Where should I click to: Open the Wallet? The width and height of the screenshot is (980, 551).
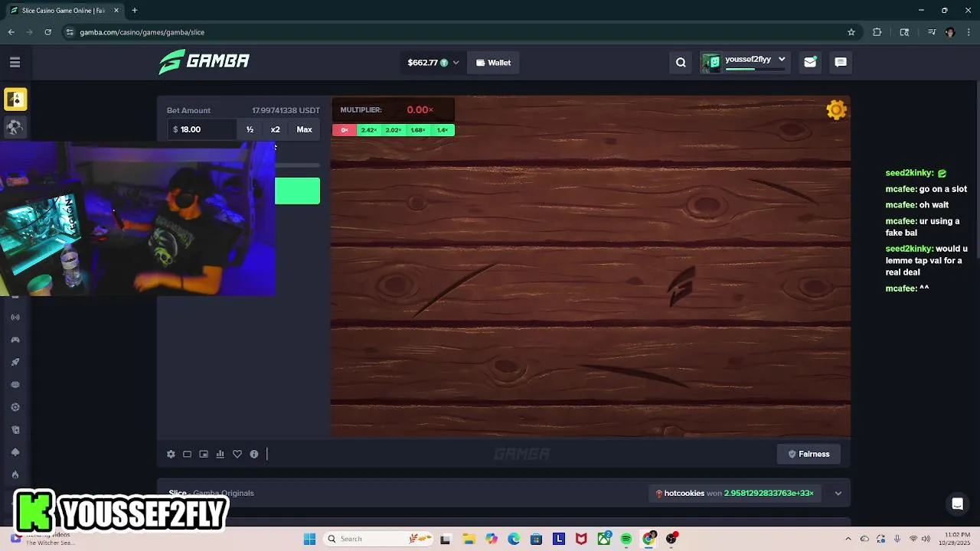[494, 63]
